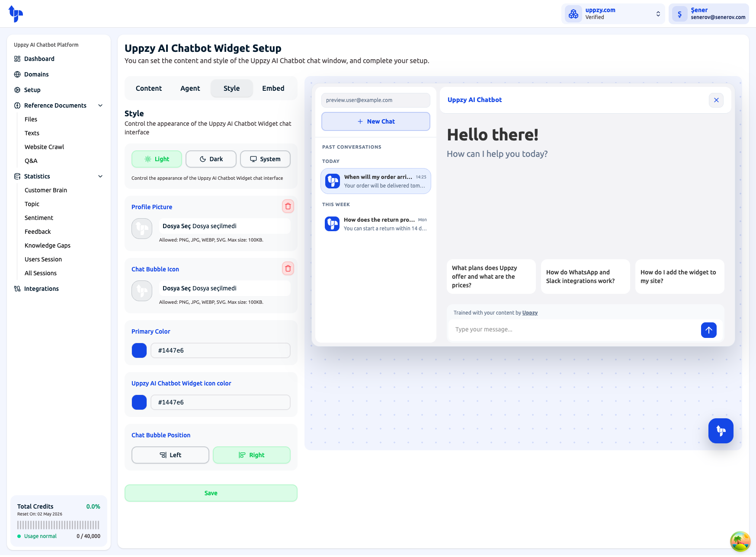Screen dimensions: 756x557
Task: Open the Primary Color swatch picker
Action: 139,350
